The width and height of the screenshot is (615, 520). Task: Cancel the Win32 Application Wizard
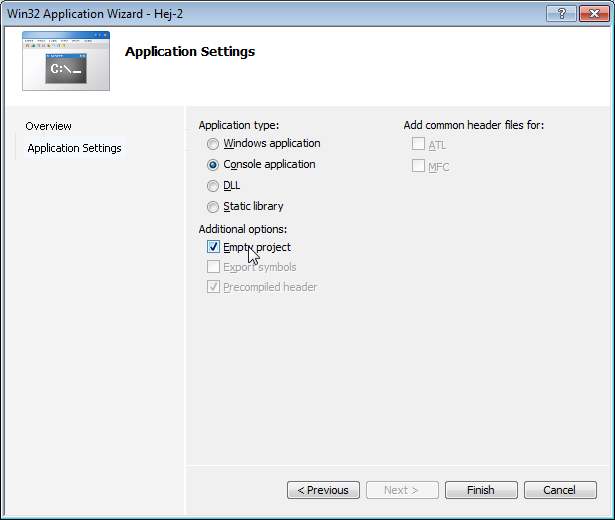[x=560, y=490]
